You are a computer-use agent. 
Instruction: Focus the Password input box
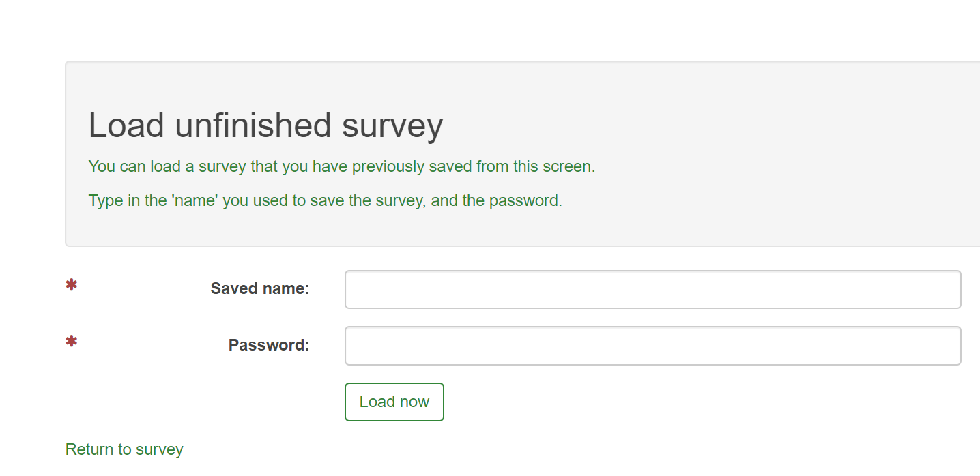(652, 346)
